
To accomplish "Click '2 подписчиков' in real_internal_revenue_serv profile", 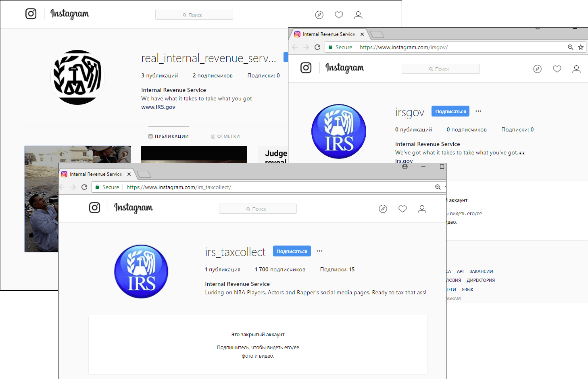I will tap(213, 76).
